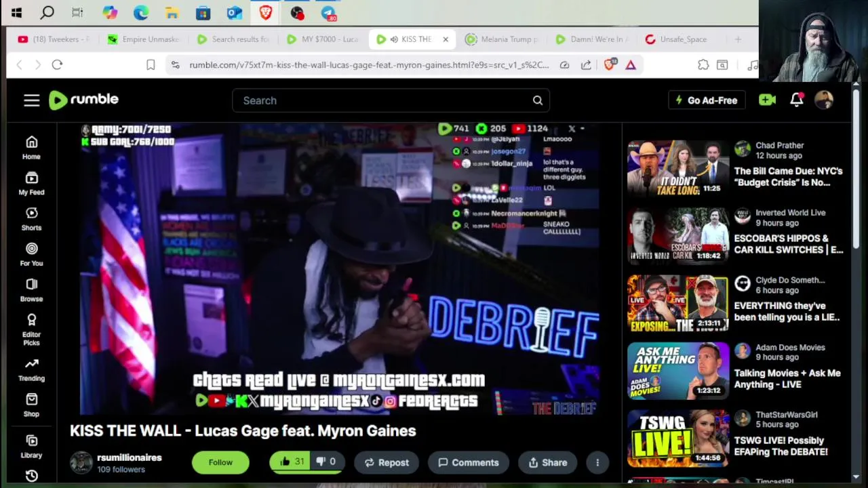Reload the page

(57, 64)
